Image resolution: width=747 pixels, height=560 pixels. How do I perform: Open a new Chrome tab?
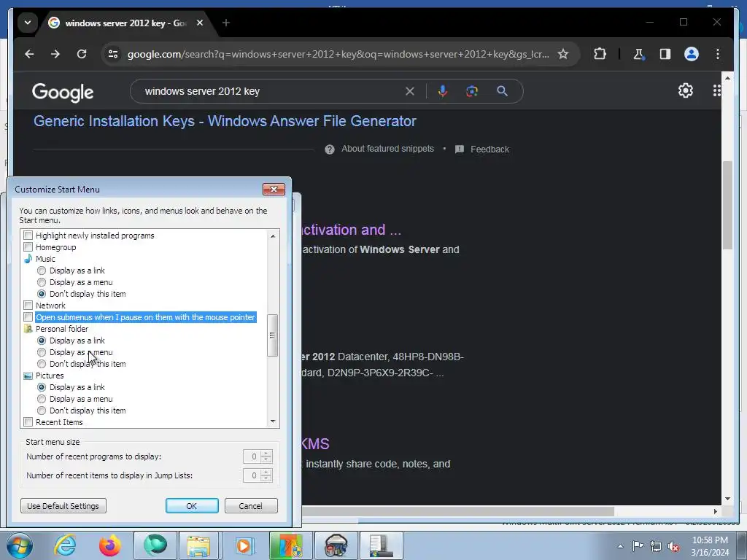point(226,23)
